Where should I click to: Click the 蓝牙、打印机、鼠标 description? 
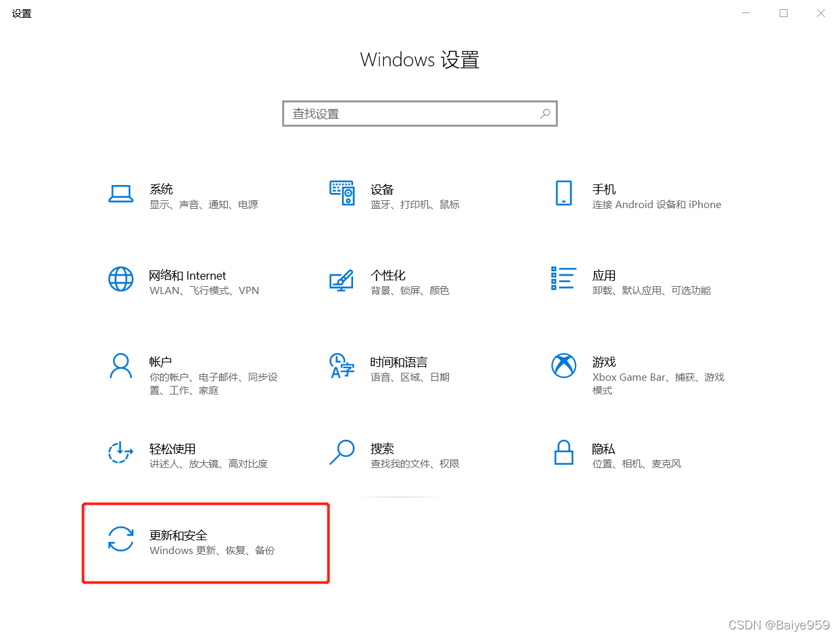point(415,205)
